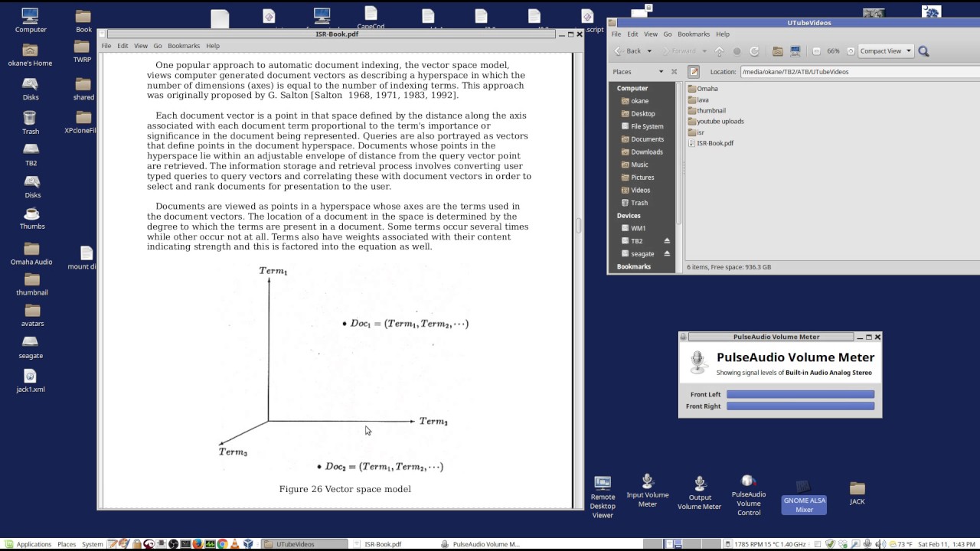This screenshot has height=551, width=980.
Task: Select the lava folder
Action: tap(698, 99)
